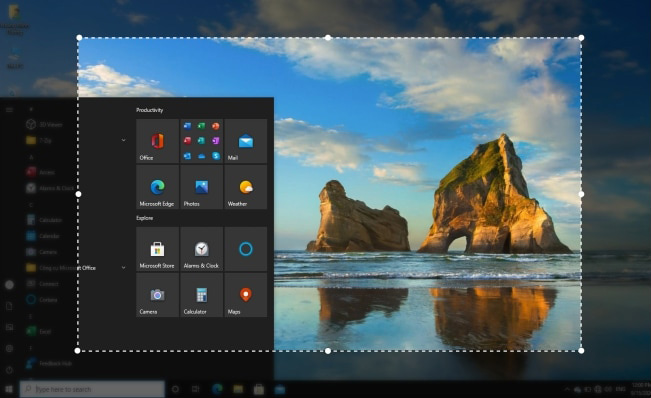Screen dimensions: 651x398
Task: Click the Power button in Start rail
Action: pos(9,369)
